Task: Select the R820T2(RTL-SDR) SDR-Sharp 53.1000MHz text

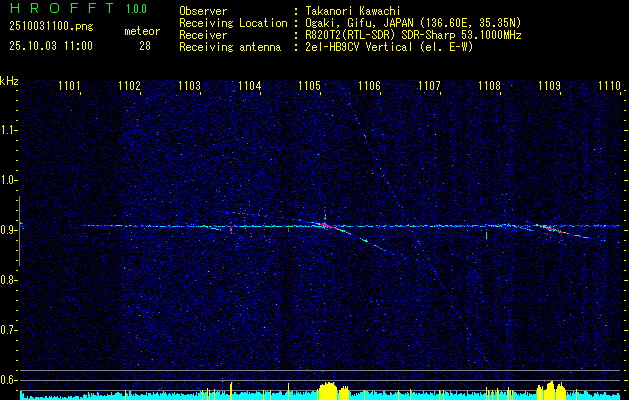Action: tap(413, 35)
